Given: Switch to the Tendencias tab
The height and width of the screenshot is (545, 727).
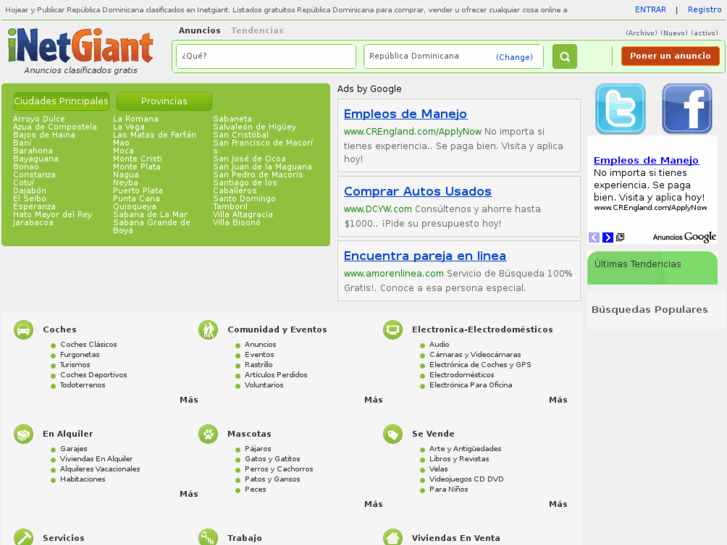Looking at the screenshot, I should coord(257,31).
